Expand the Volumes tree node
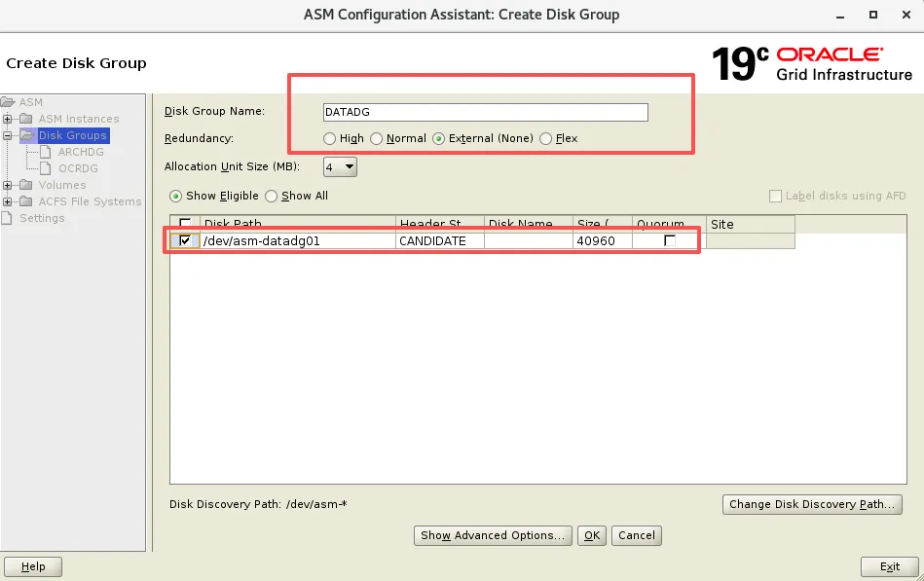 point(7,185)
